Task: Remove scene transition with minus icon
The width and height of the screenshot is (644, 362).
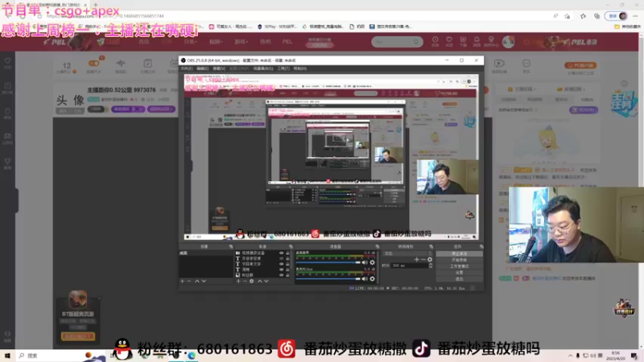Action: [x=423, y=259]
